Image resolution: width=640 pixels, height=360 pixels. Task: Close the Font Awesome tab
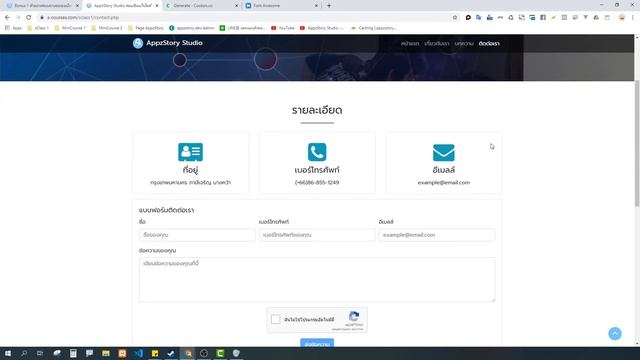point(316,6)
